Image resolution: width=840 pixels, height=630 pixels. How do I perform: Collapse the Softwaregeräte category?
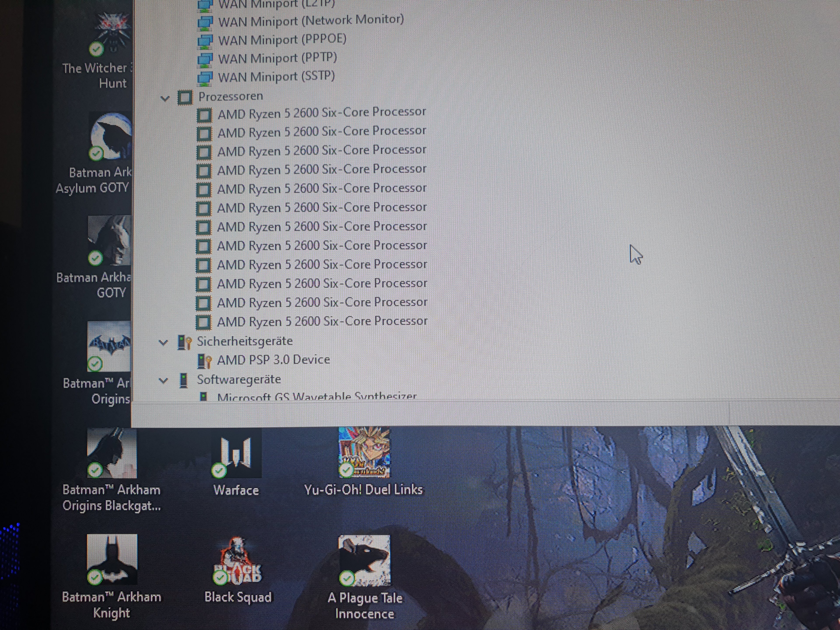pos(163,380)
